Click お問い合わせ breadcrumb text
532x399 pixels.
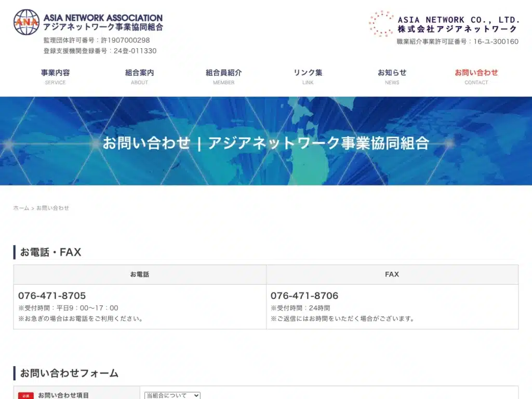point(52,208)
